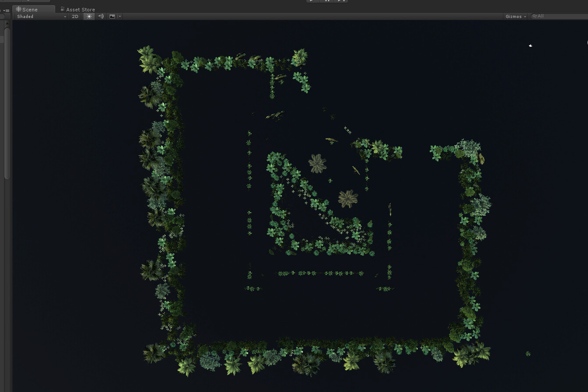Click the lock icon beside Asset Store
The height and width of the screenshot is (392, 588).
click(61, 9)
